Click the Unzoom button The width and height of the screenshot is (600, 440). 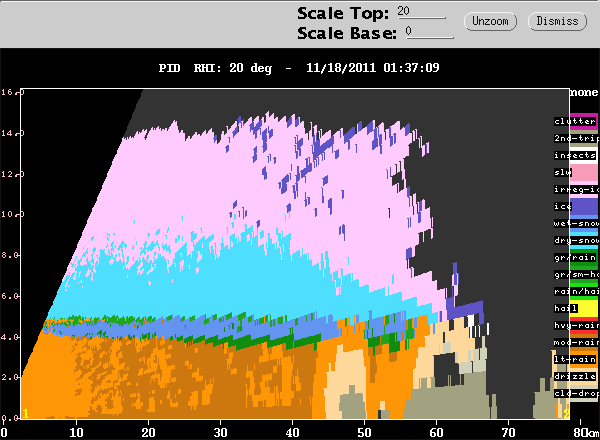pyautogui.click(x=490, y=21)
